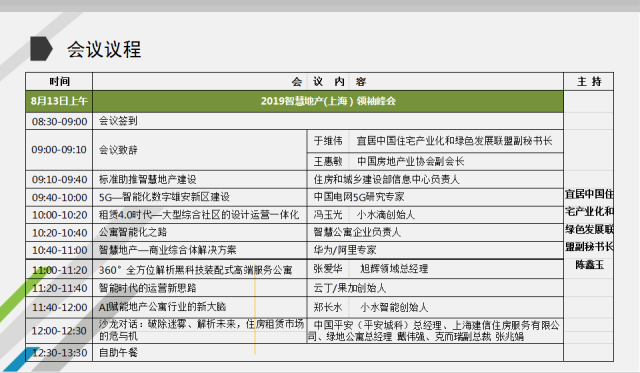Select the 冯玉光 小水滴创始人 cell

(x=435, y=215)
